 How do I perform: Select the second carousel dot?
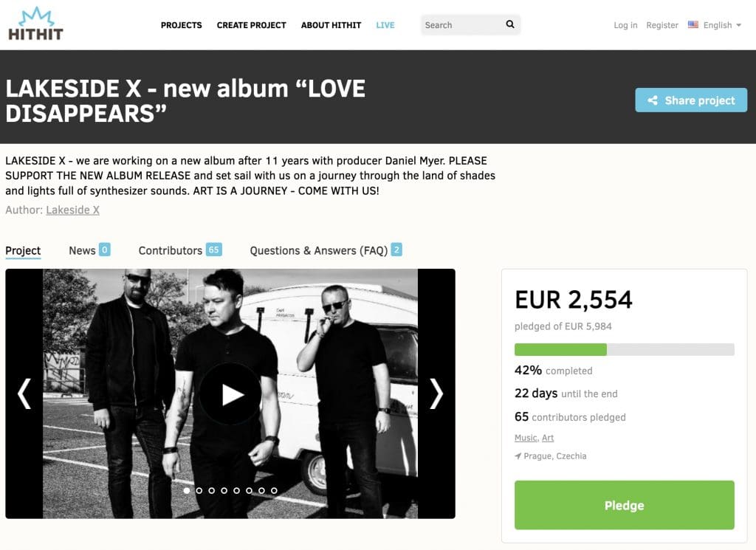(x=199, y=490)
